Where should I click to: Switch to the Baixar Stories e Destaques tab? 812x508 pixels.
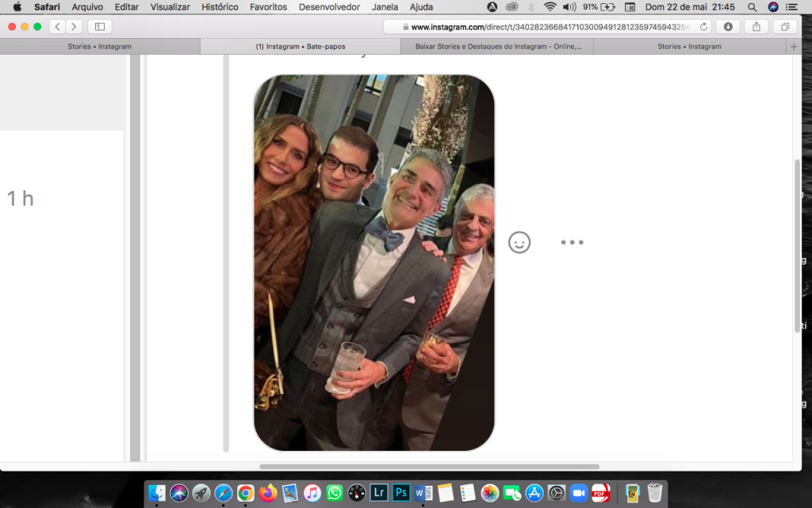pyautogui.click(x=498, y=47)
